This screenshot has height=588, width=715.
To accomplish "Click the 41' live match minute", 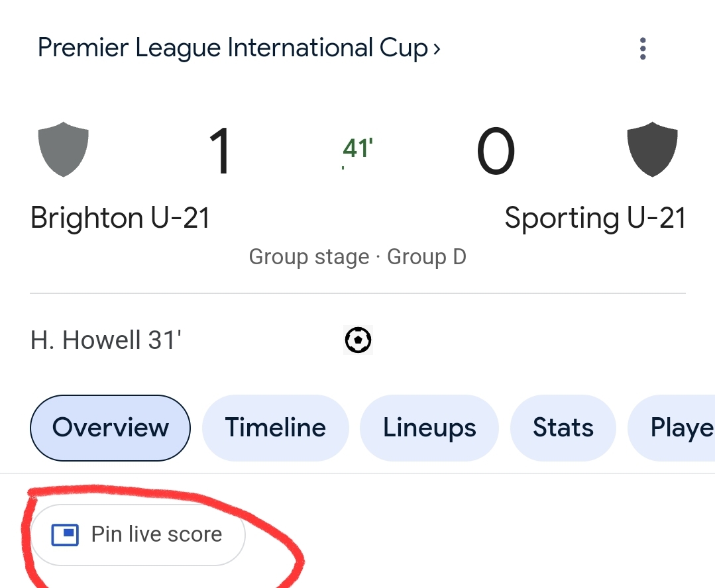I will pos(358,148).
